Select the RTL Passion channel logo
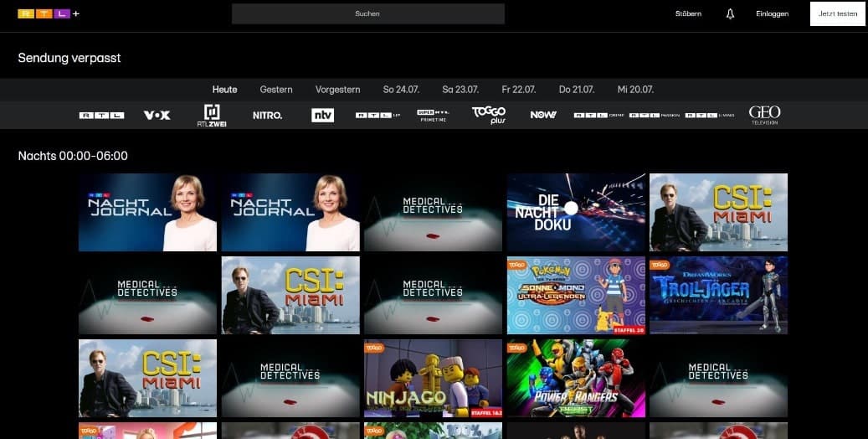 655,116
